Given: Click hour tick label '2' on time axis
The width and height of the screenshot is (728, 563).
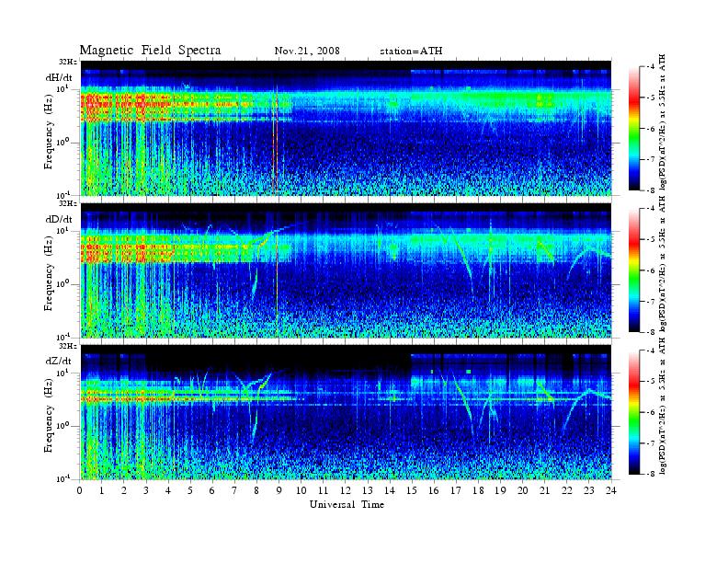Looking at the screenshot, I should (x=124, y=490).
